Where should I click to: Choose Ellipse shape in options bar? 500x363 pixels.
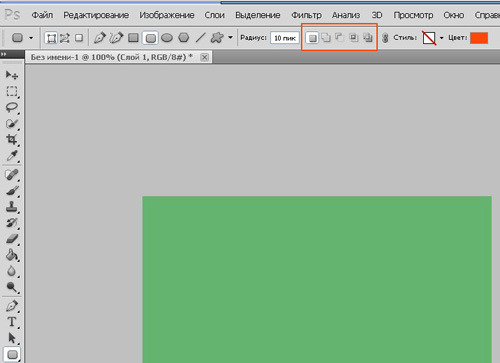pyautogui.click(x=167, y=38)
